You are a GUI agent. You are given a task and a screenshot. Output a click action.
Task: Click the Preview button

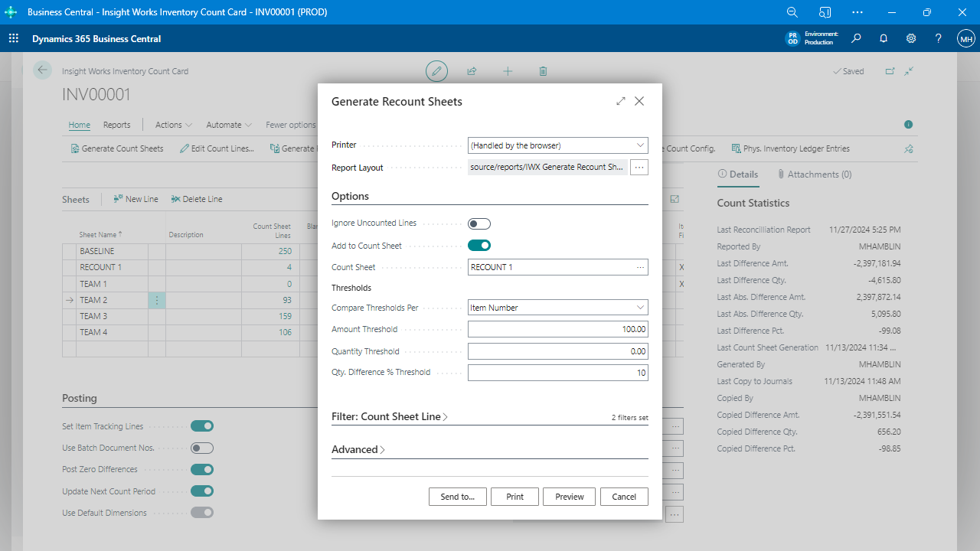[569, 496]
